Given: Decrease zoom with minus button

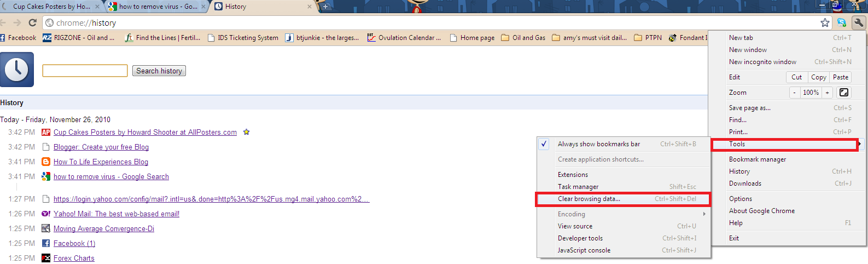Looking at the screenshot, I should coord(794,93).
